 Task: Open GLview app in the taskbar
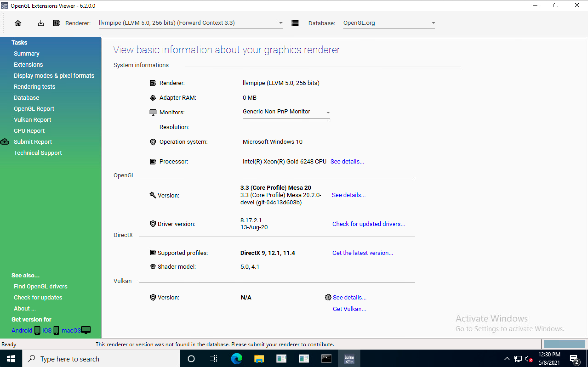349,359
